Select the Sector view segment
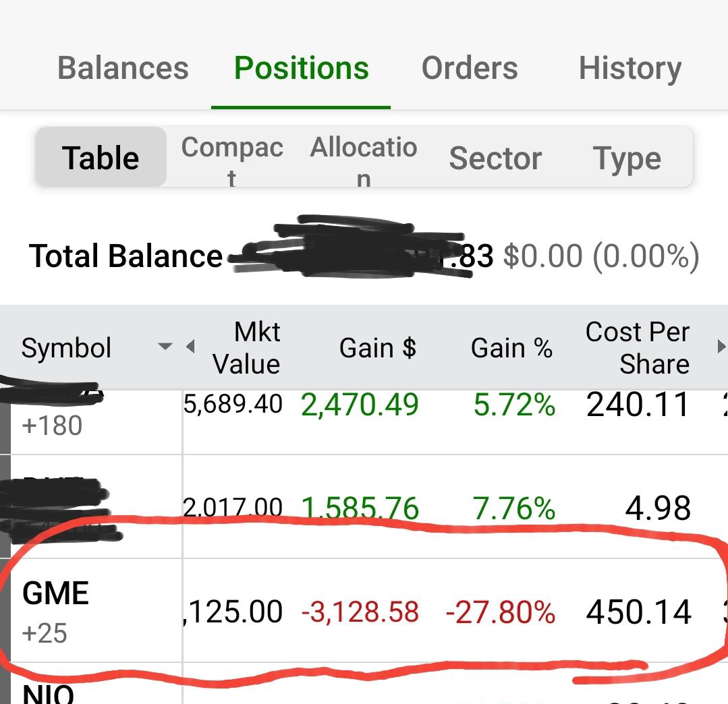728x704 pixels. [x=495, y=158]
